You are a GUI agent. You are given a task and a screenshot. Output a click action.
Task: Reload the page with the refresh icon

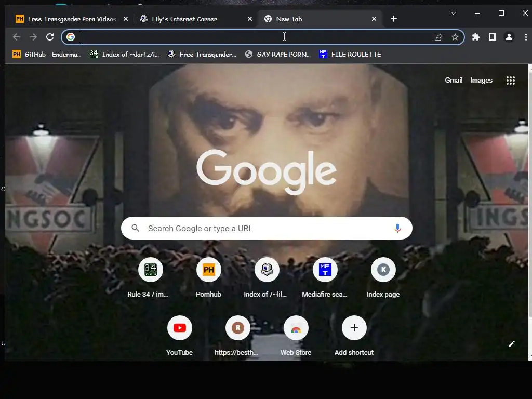click(50, 37)
